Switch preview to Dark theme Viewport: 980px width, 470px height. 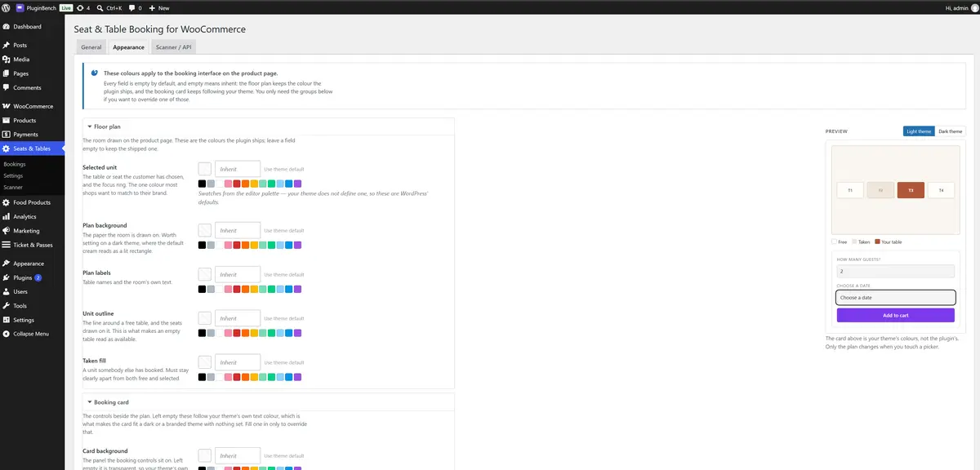point(950,131)
